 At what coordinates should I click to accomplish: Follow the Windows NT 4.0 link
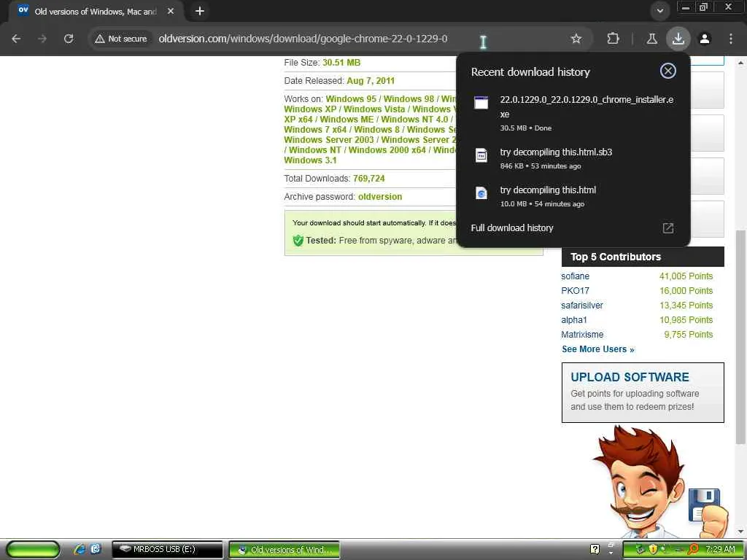pos(414,120)
